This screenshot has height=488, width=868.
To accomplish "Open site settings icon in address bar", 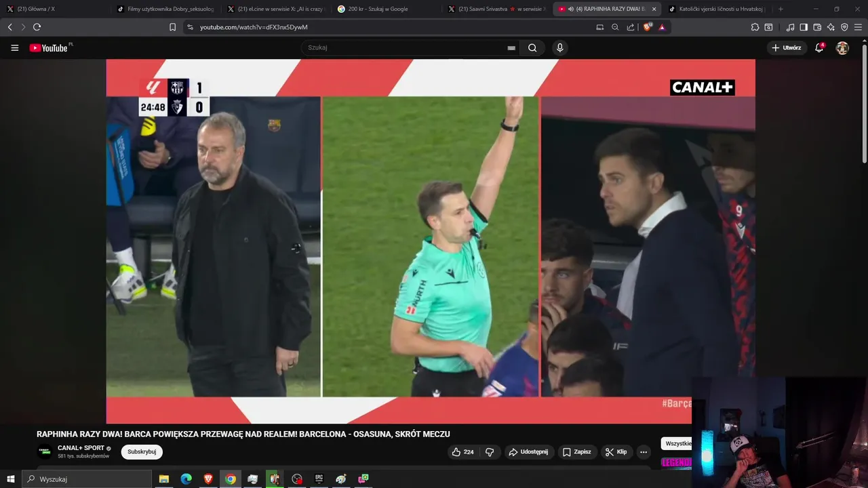I will tap(190, 27).
